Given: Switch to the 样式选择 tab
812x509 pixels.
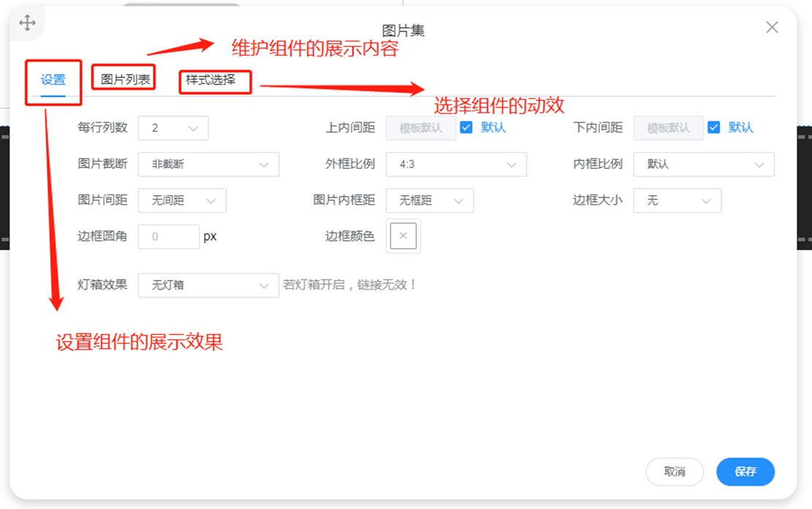Looking at the screenshot, I should click(x=211, y=80).
